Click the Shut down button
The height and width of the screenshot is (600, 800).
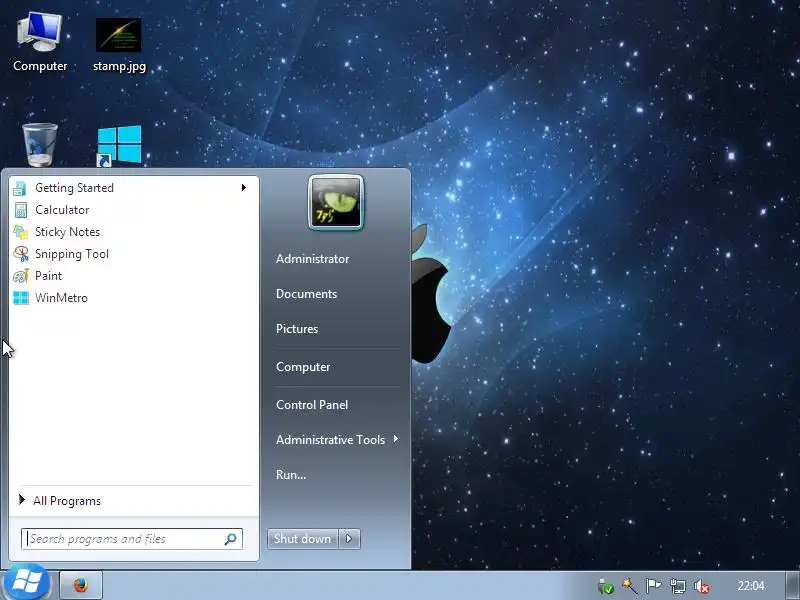(x=303, y=539)
